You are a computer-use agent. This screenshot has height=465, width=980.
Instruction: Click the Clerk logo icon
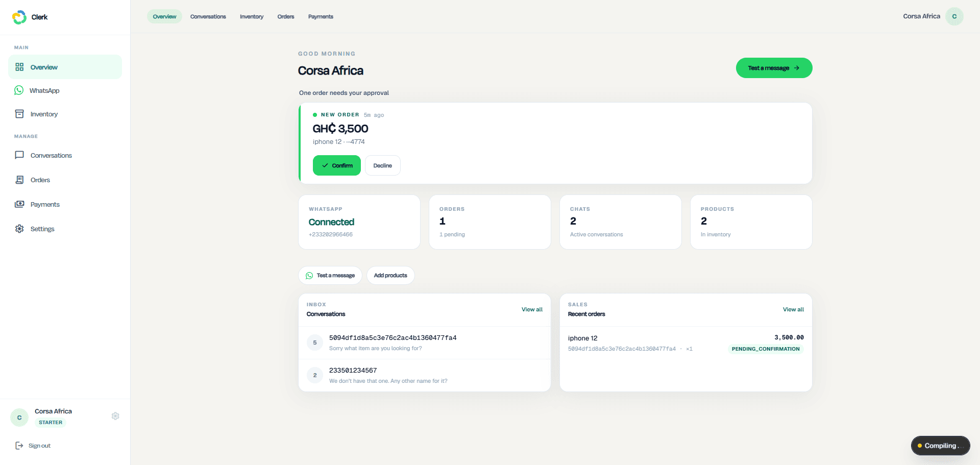[19, 17]
